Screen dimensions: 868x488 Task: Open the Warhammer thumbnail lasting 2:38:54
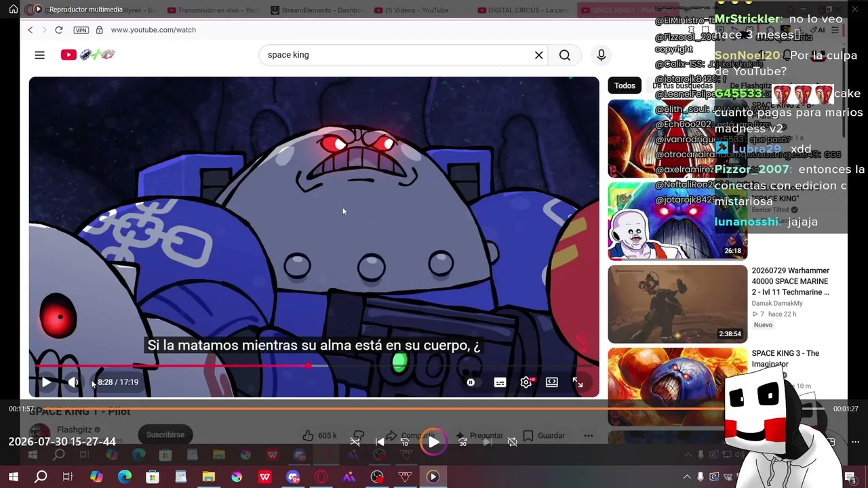[x=677, y=304]
